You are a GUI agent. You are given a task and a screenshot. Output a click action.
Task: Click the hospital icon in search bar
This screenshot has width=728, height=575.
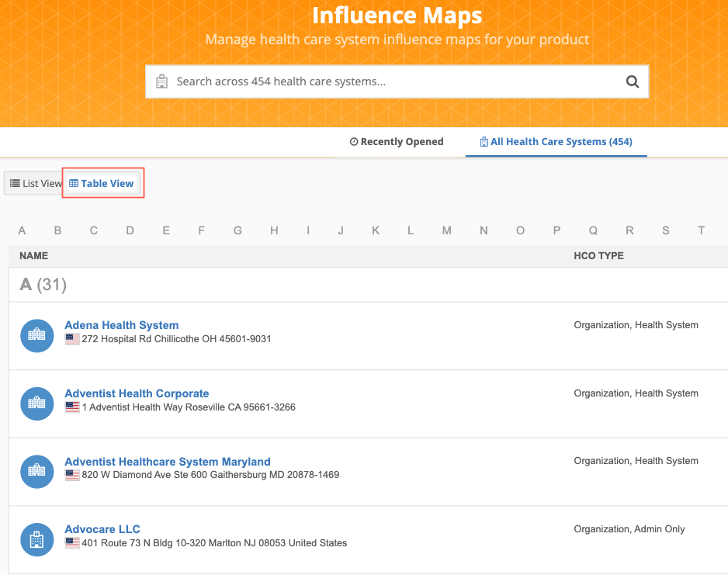click(161, 81)
